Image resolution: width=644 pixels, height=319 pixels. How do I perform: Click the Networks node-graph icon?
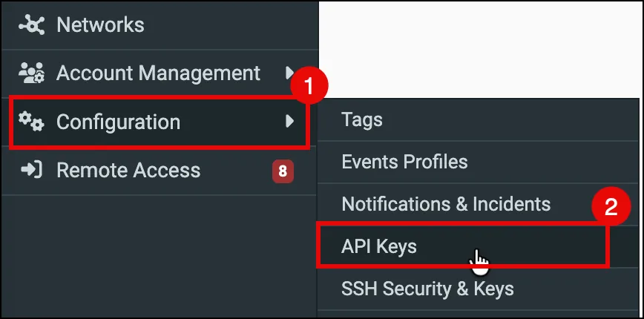coord(32,24)
